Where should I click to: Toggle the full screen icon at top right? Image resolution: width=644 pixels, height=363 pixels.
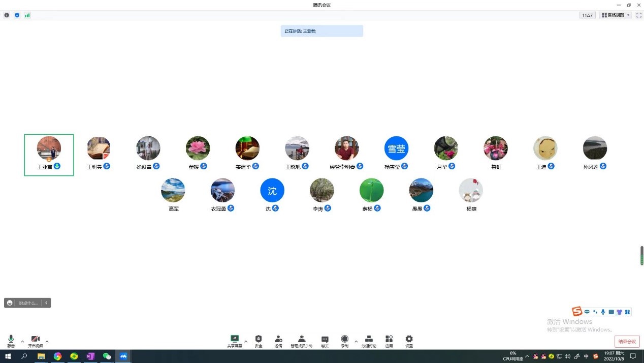pos(639,15)
